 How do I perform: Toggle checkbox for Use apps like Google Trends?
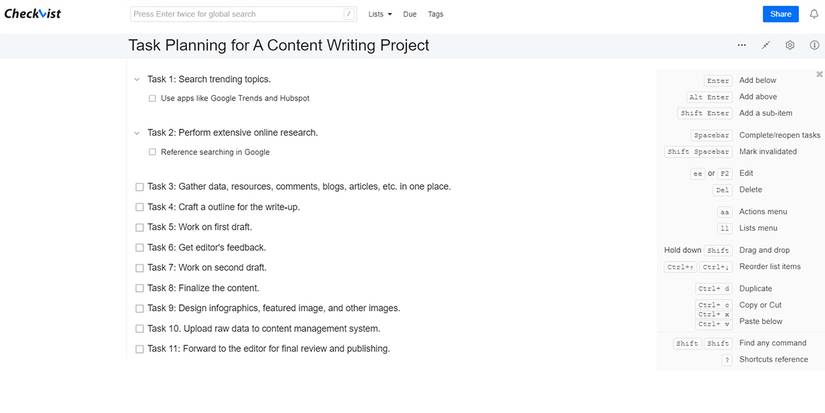(152, 98)
